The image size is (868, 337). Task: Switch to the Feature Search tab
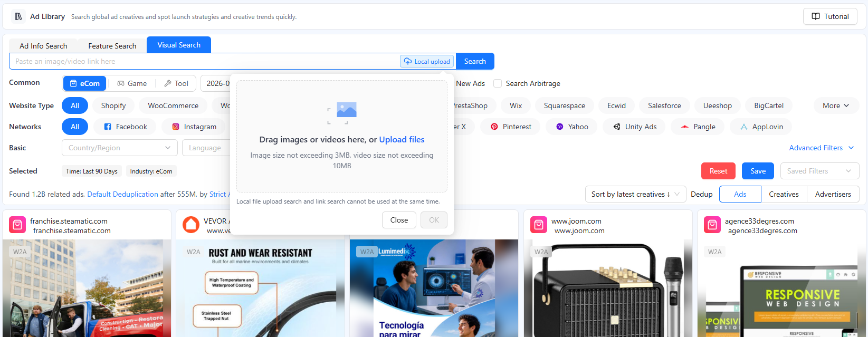pyautogui.click(x=112, y=46)
